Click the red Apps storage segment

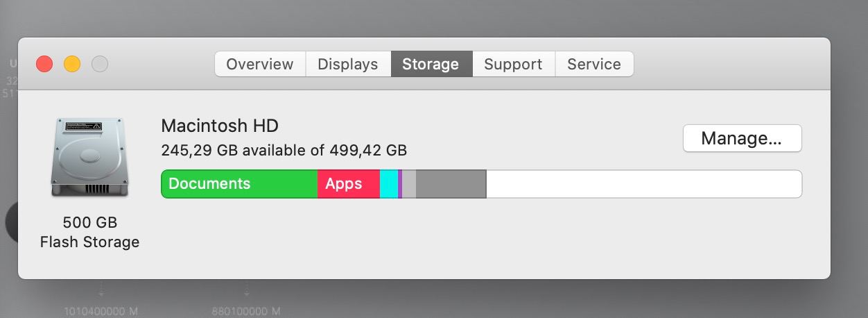[349, 184]
